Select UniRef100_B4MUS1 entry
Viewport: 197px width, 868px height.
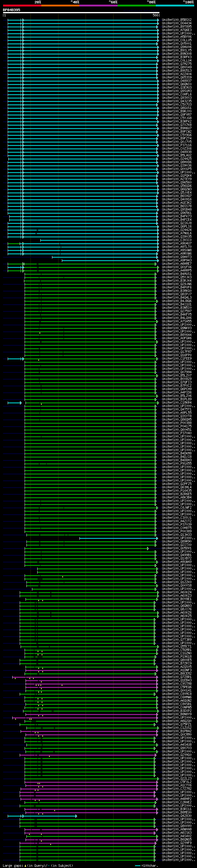pos(177,274)
